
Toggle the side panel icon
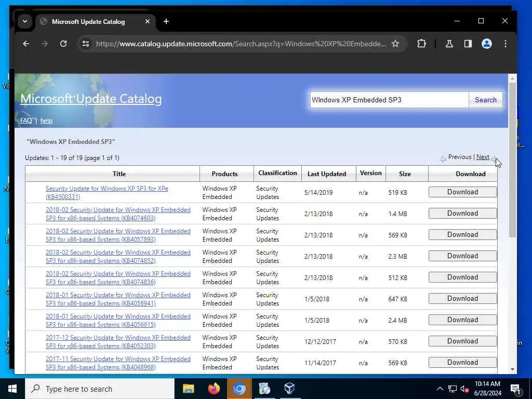(x=468, y=44)
